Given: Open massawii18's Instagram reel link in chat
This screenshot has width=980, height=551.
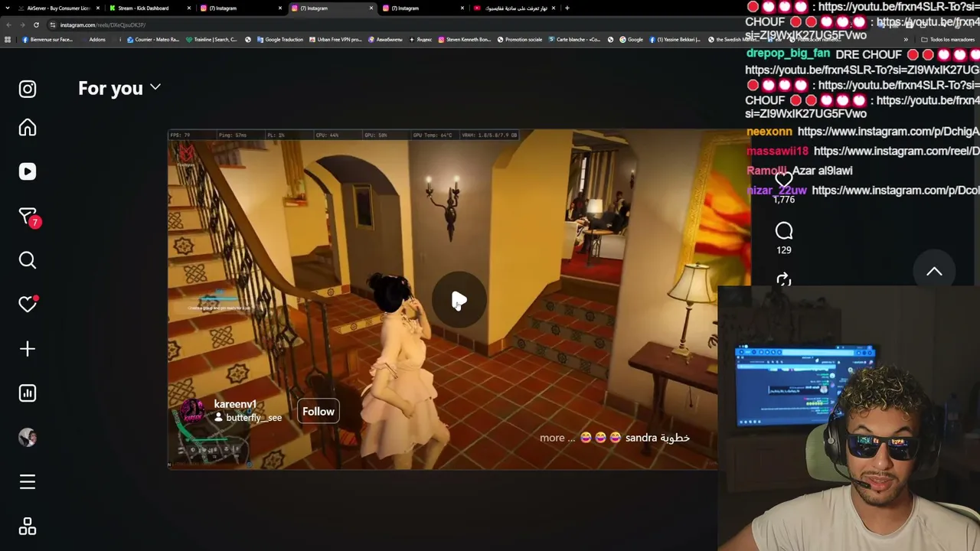Looking at the screenshot, I should 897,152.
